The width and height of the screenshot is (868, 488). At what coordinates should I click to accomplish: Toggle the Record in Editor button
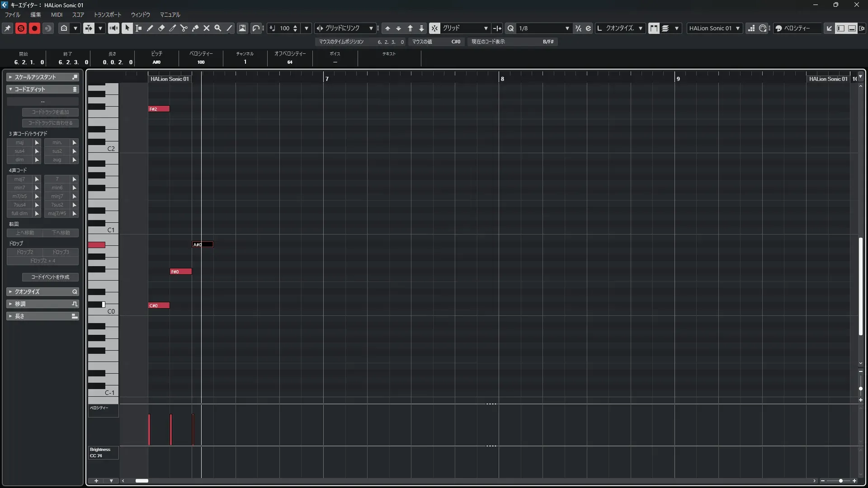34,28
